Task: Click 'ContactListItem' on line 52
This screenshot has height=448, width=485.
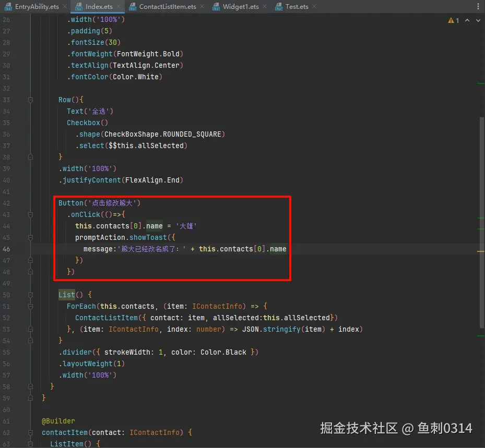Action: click(107, 318)
